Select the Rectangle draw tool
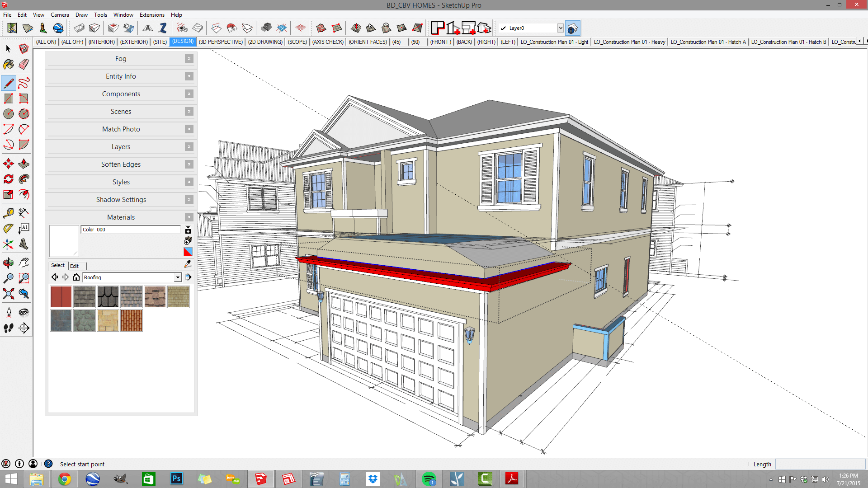 [x=8, y=99]
